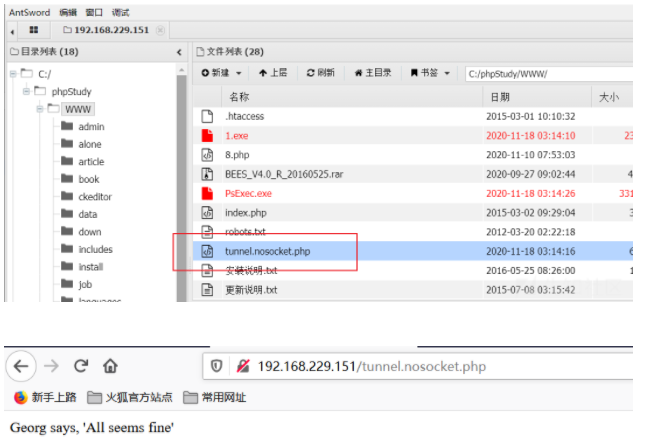The width and height of the screenshot is (649, 438).
Task: Select the book folder in tree
Action: pyautogui.click(x=89, y=179)
